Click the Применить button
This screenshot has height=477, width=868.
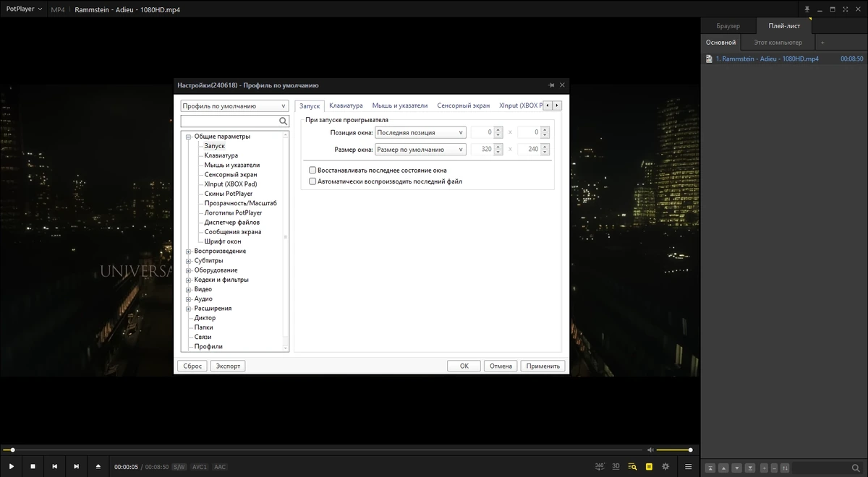pos(543,366)
